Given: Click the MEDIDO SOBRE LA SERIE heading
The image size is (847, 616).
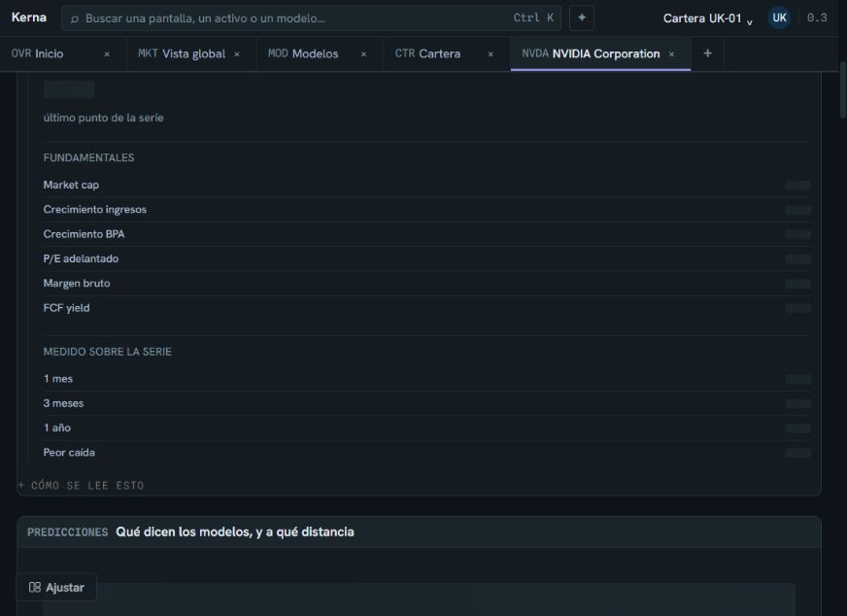Looking at the screenshot, I should pos(107,352).
